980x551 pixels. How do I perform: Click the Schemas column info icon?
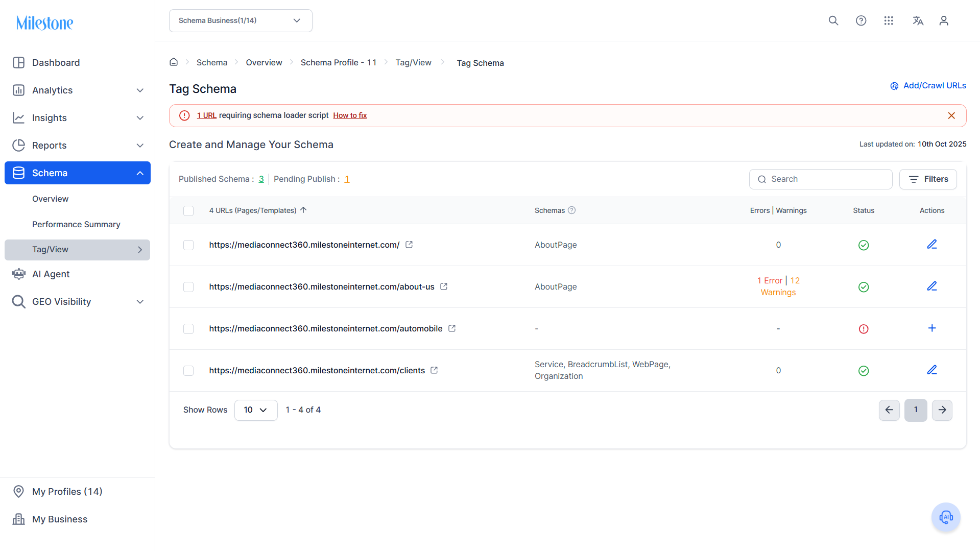(572, 210)
